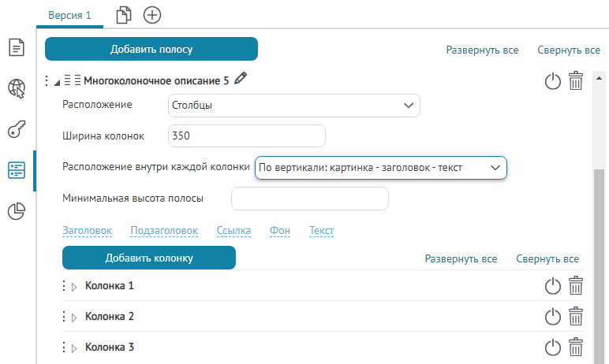The width and height of the screenshot is (609, 364).
Task: Toggle power button for Колонка 1
Action: click(553, 286)
